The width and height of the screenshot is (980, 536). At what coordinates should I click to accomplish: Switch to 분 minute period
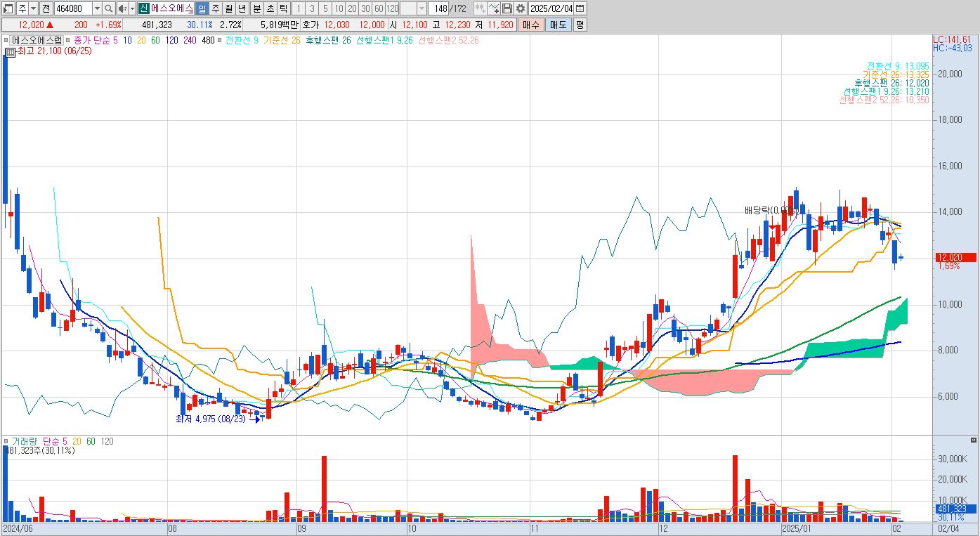(x=256, y=8)
